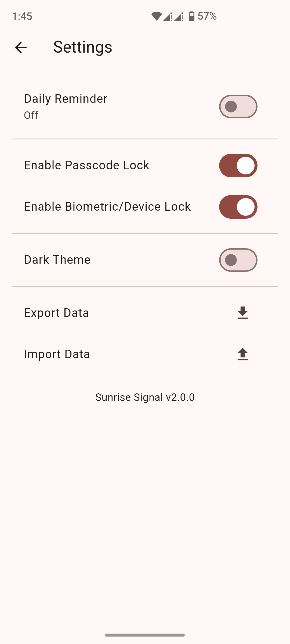Tap the Wi-Fi status icon
Image resolution: width=290 pixels, height=644 pixels.
(156, 16)
